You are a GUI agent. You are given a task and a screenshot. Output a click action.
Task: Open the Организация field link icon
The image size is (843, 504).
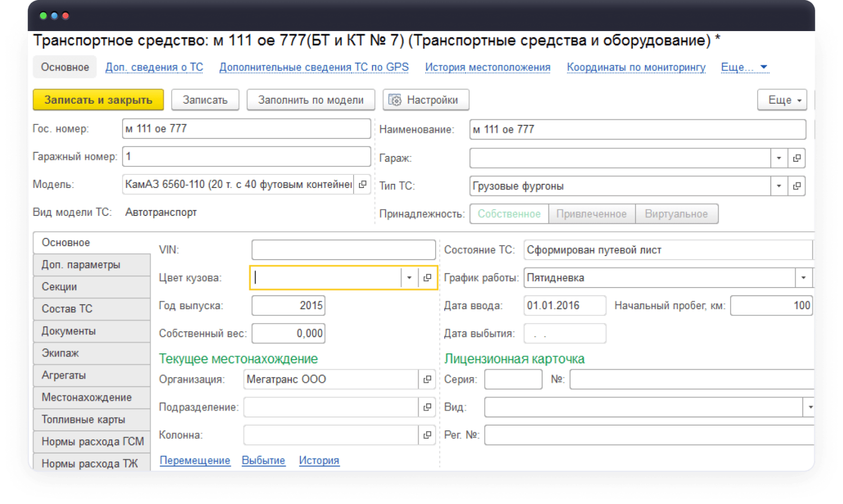click(x=427, y=379)
